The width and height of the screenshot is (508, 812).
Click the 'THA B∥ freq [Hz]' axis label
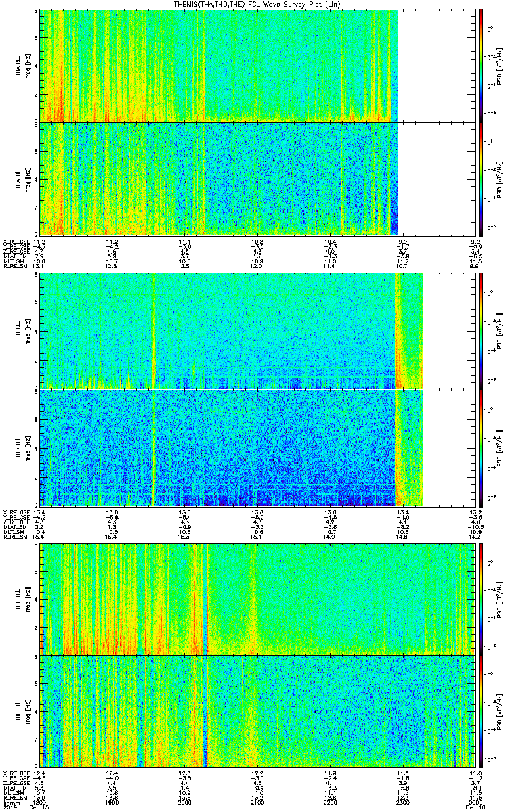click(23, 179)
